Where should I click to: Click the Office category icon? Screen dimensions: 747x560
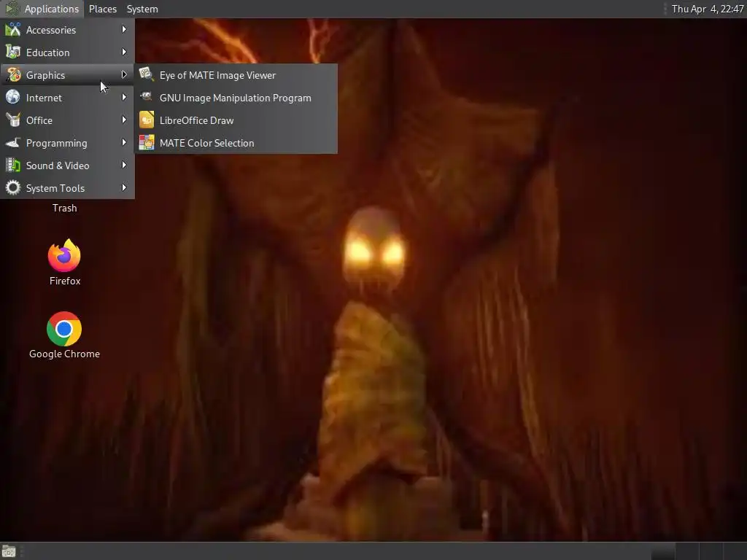pyautogui.click(x=13, y=120)
